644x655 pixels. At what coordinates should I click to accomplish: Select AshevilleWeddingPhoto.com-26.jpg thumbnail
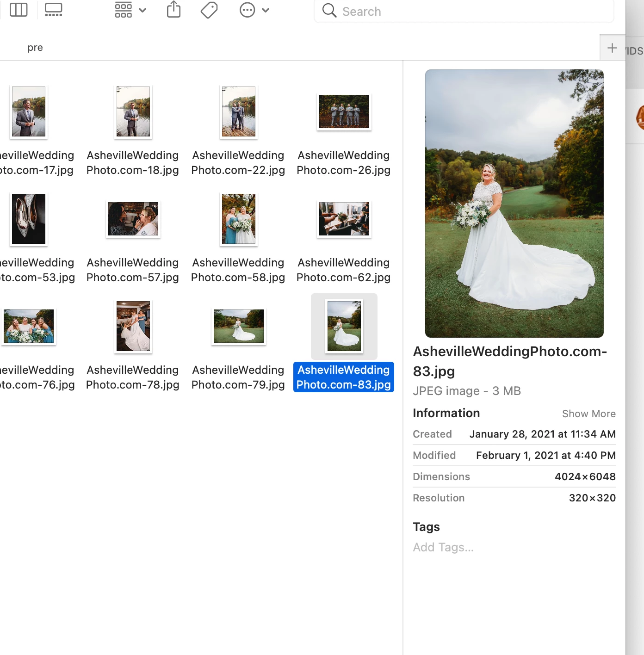pyautogui.click(x=344, y=111)
